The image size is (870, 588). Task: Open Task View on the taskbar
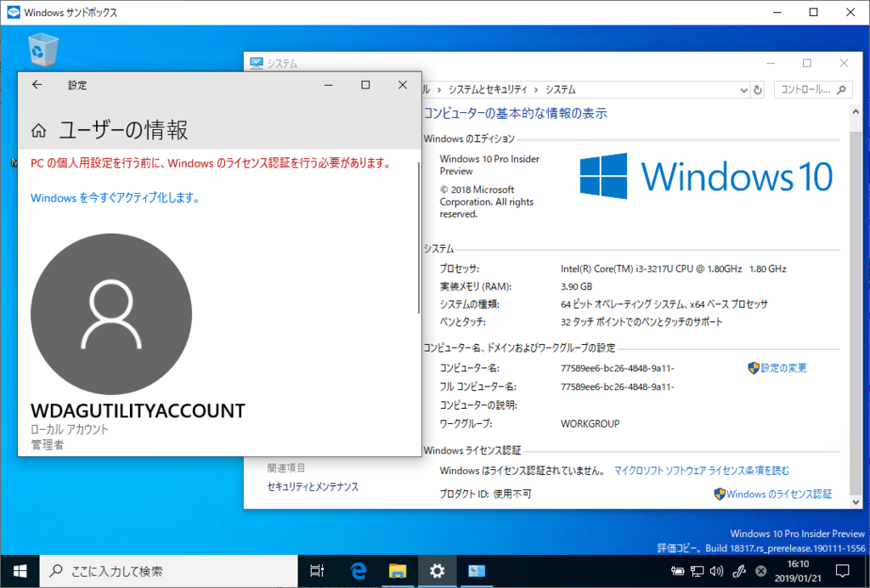317,571
